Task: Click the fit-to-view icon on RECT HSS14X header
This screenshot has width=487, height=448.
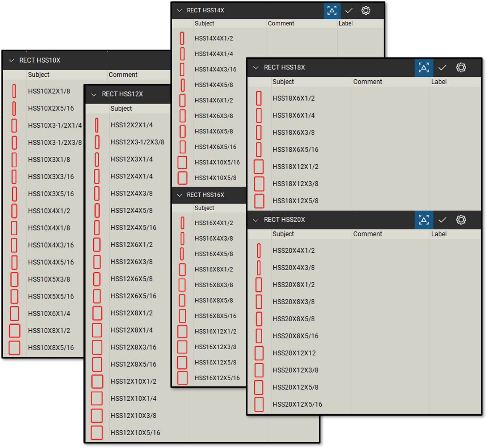Action: click(x=332, y=10)
